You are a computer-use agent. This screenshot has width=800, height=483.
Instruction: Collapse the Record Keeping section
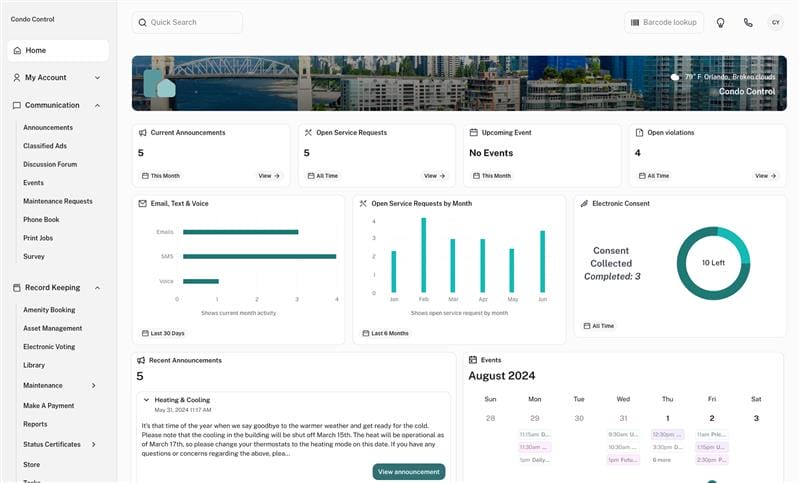[97, 288]
